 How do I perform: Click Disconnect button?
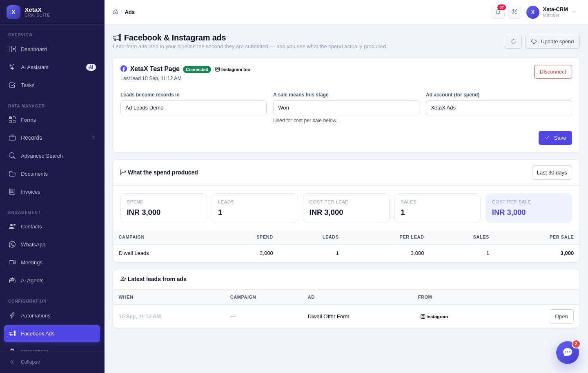click(553, 72)
